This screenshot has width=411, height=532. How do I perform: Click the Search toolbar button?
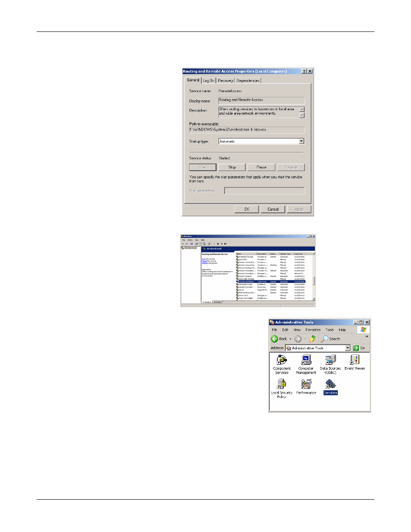(x=330, y=339)
